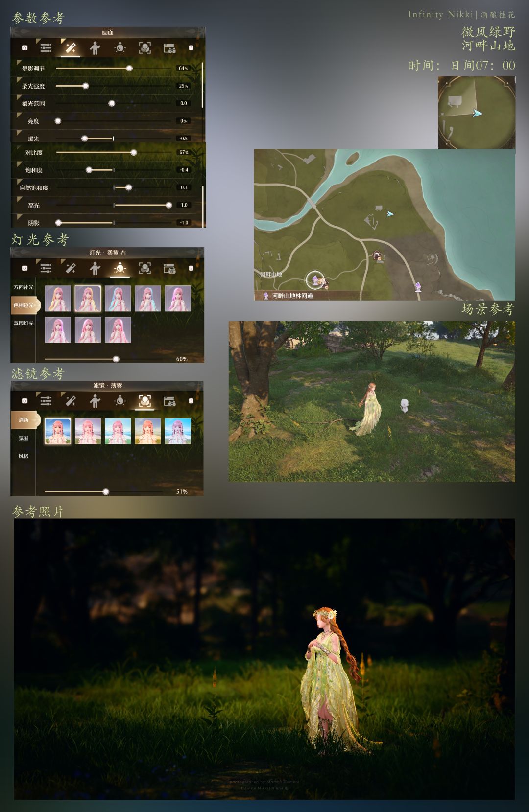The height and width of the screenshot is (812, 529).
Task: Click the Q key badge in 画面 panel
Action: [24, 48]
